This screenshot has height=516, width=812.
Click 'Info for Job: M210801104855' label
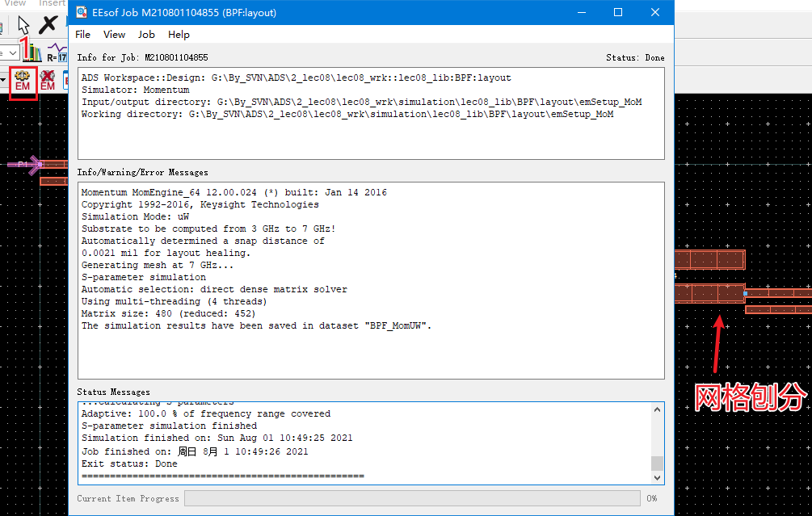tap(142, 57)
